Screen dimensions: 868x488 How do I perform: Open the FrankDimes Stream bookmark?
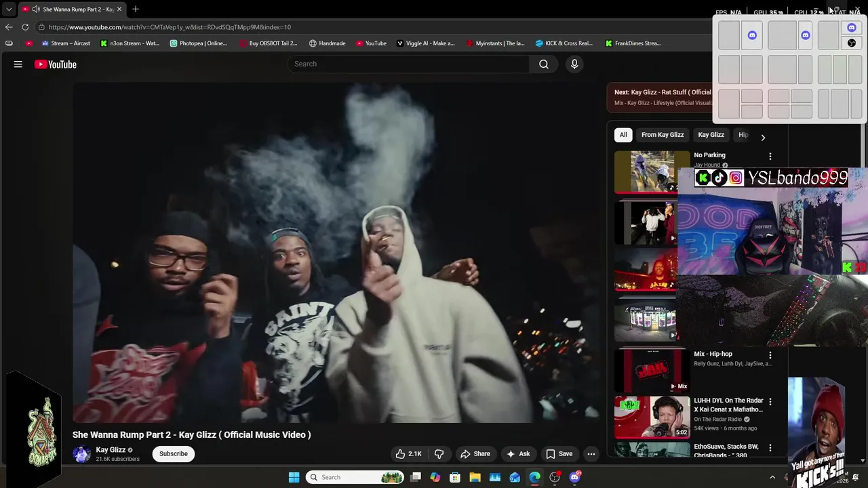tap(633, 43)
